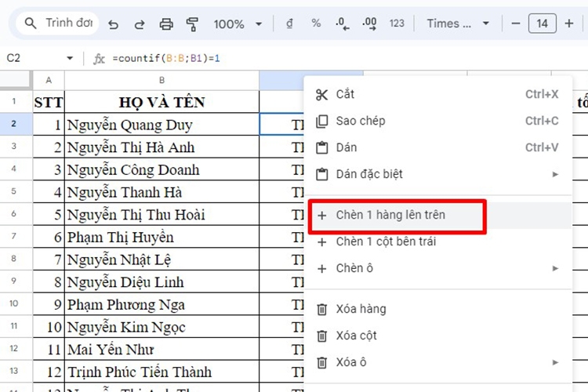Click the select-all corner box
Viewport: 588px width, 392px height.
point(15,80)
